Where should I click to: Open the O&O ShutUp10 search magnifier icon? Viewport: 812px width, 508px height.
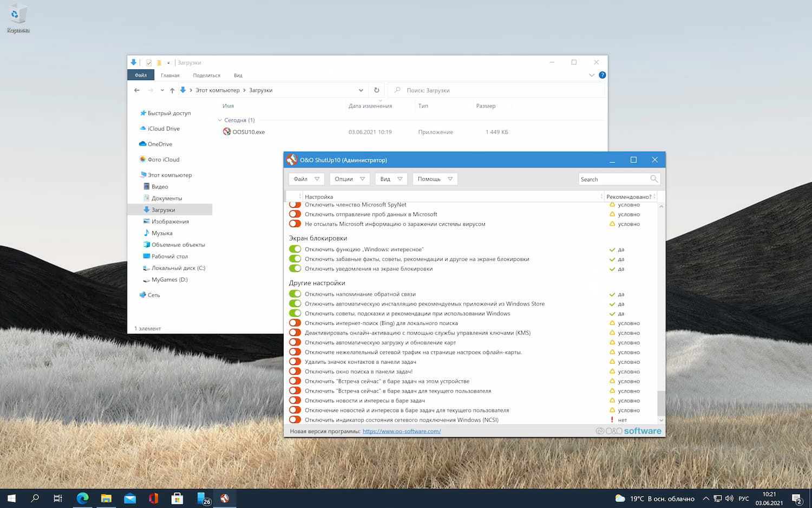[x=654, y=179]
